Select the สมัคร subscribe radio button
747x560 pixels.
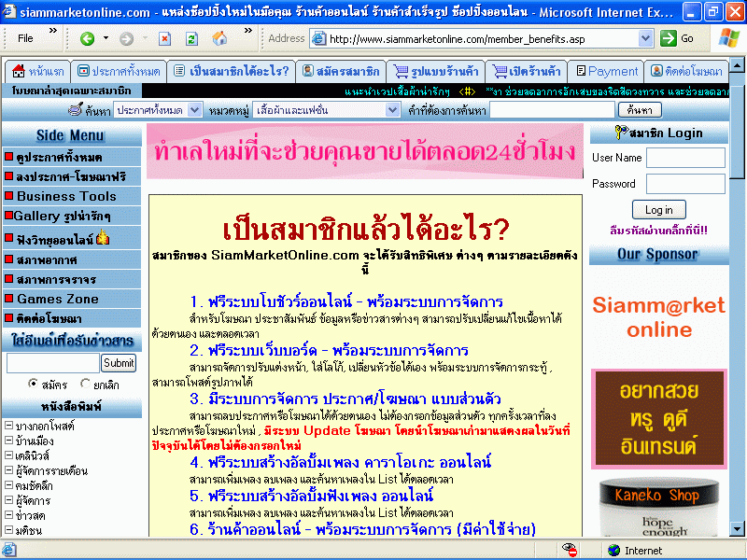click(x=34, y=384)
